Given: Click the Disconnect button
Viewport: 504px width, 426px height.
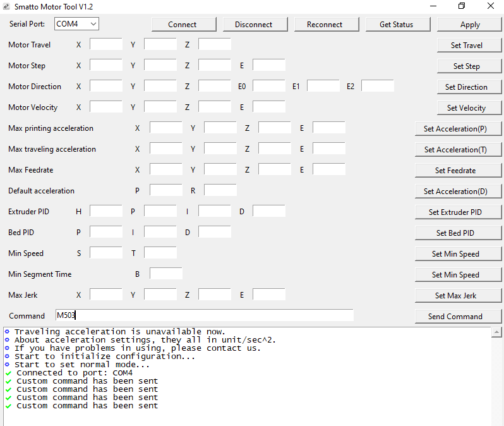Looking at the screenshot, I should pos(255,25).
